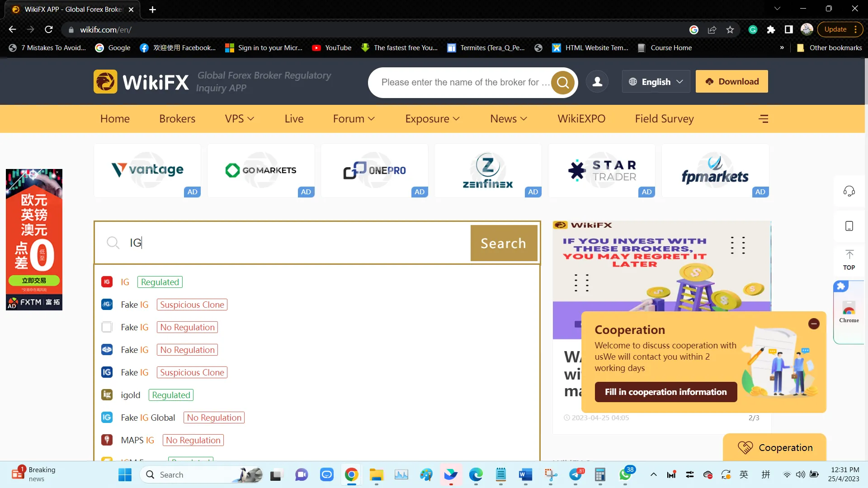Open the Field Survey menu item
The width and height of the screenshot is (868, 488).
pyautogui.click(x=664, y=119)
